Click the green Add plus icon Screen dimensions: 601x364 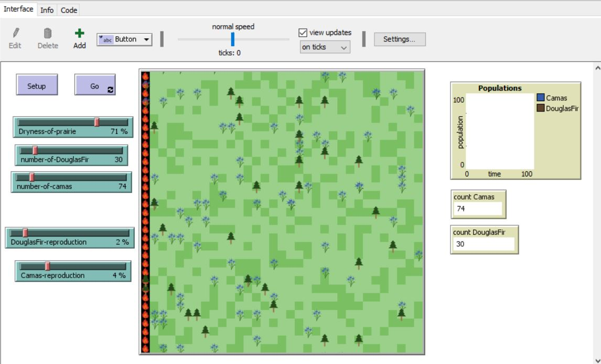point(79,34)
